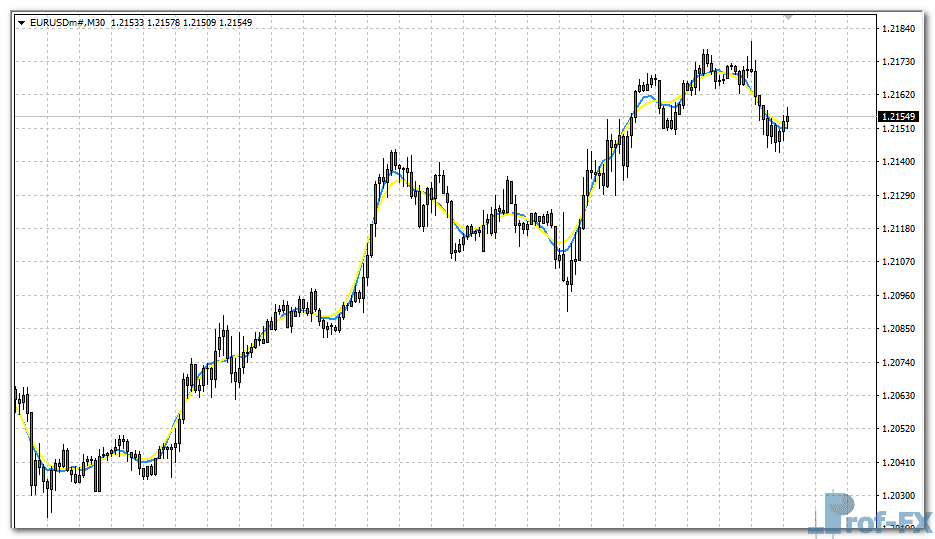The height and width of the screenshot is (539, 935).
Task: Click the 1.21290 price scale label
Action: coord(900,196)
